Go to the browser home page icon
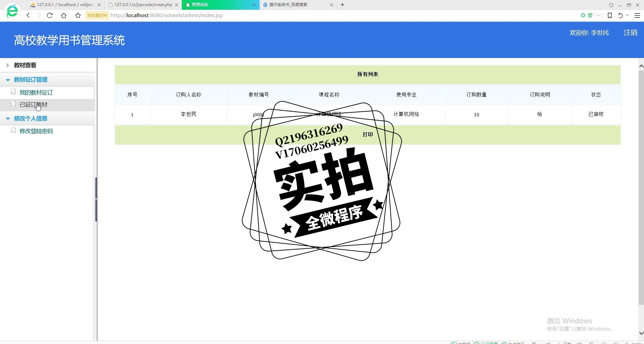 pyautogui.click(x=64, y=15)
